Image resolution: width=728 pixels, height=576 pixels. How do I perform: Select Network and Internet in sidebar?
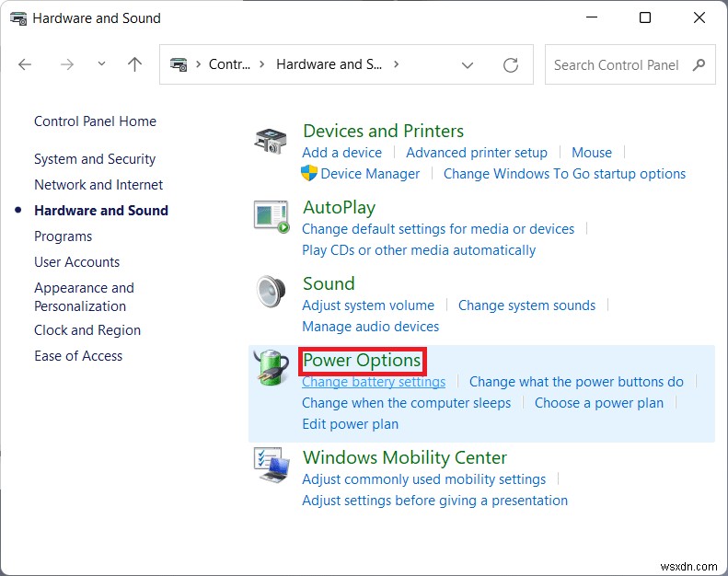tap(98, 185)
